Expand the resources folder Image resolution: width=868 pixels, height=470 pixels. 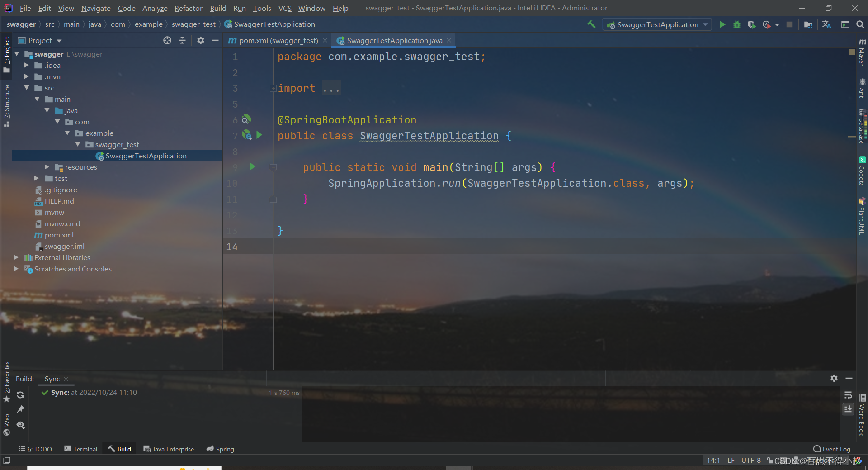pyautogui.click(x=47, y=167)
